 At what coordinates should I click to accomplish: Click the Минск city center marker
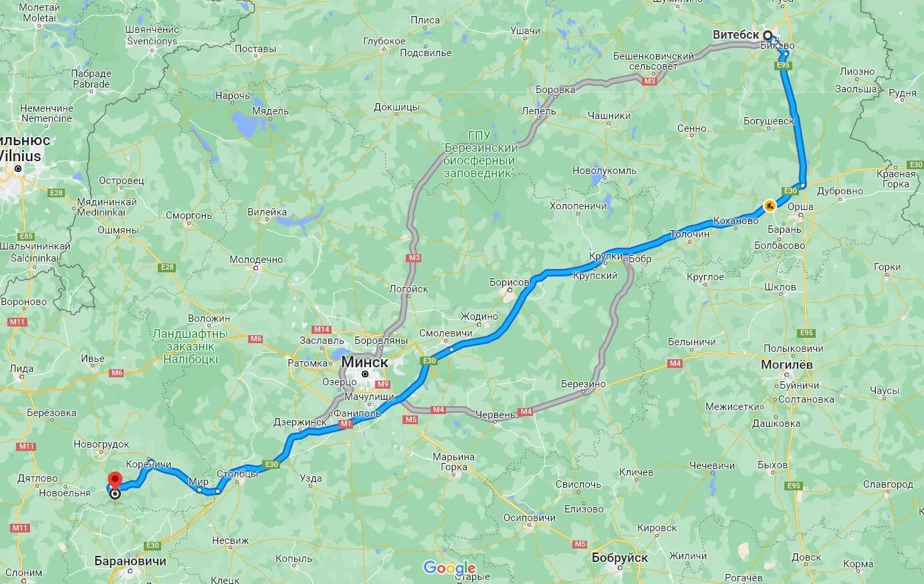click(365, 374)
